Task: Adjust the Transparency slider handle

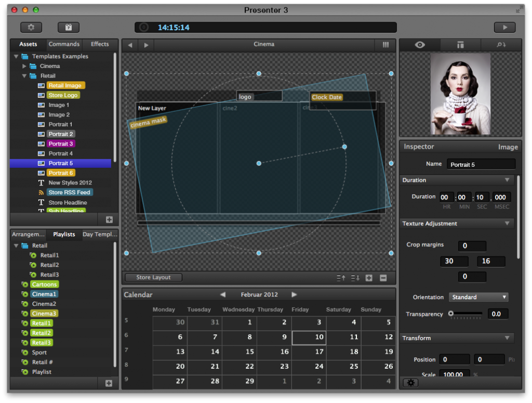Action: (451, 314)
